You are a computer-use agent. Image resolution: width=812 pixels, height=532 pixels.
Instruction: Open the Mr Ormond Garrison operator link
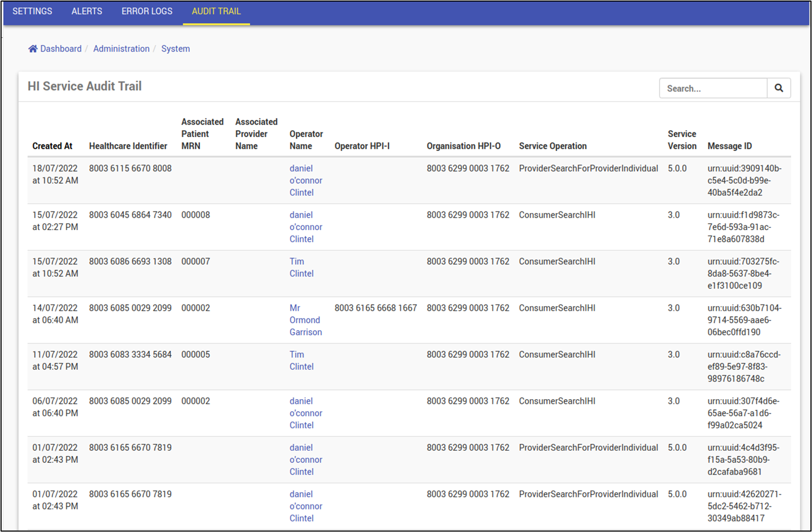click(x=305, y=320)
